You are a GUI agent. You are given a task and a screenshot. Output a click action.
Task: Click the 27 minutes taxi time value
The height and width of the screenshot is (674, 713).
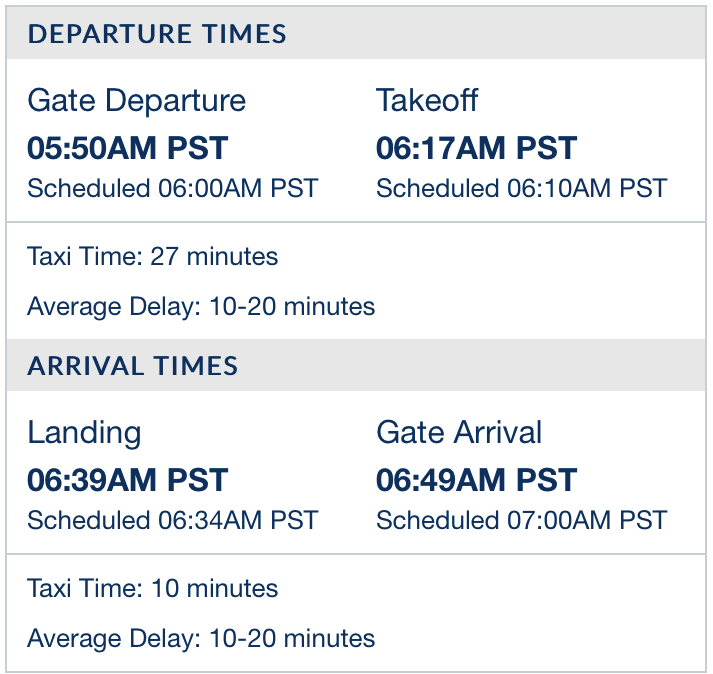tap(214, 257)
